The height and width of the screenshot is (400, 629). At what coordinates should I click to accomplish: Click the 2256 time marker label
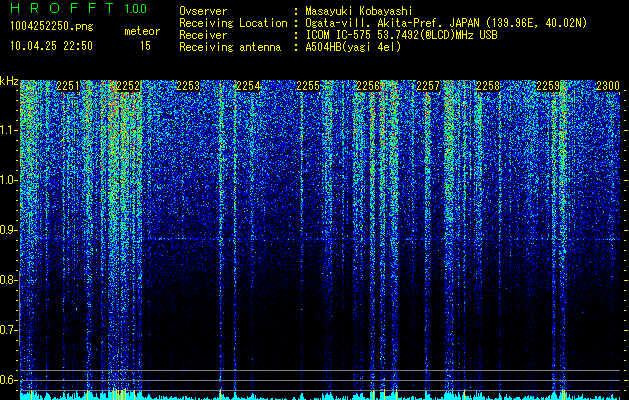368,86
